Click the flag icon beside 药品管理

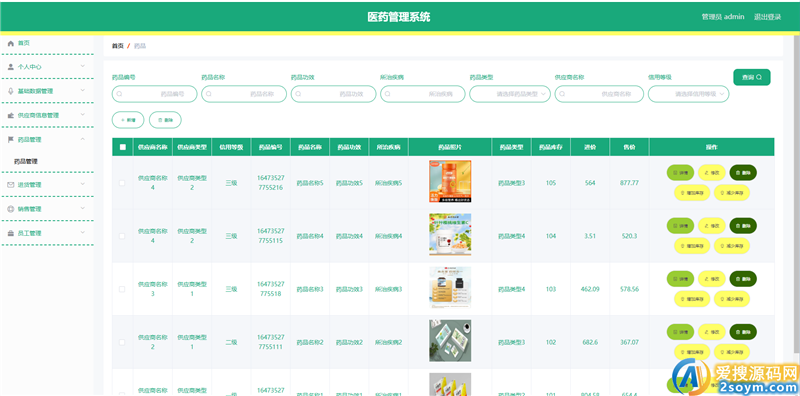10,139
